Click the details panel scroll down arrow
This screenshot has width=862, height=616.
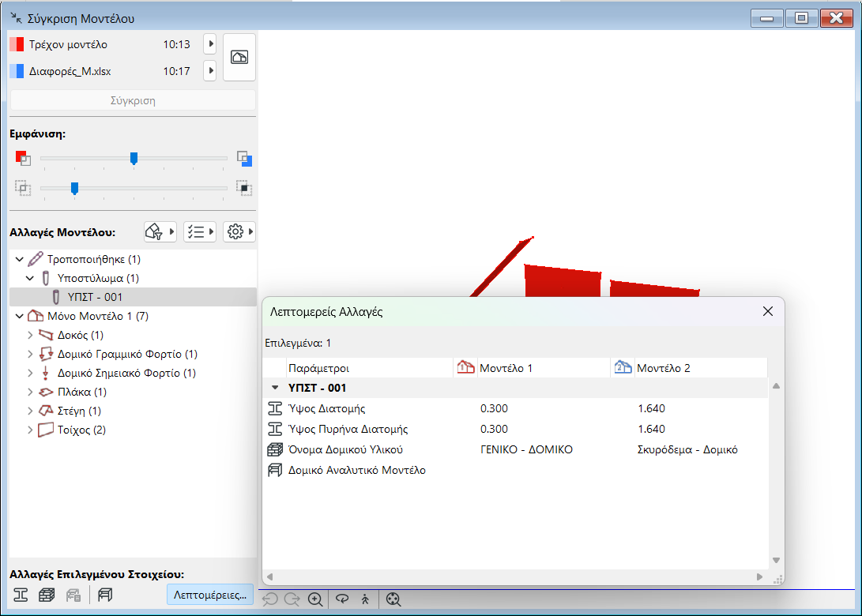776,561
